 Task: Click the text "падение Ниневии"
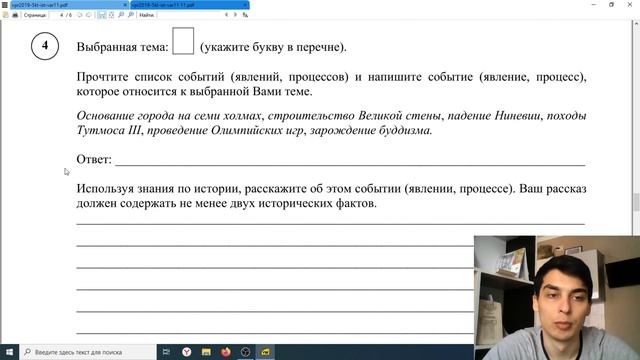click(493, 116)
